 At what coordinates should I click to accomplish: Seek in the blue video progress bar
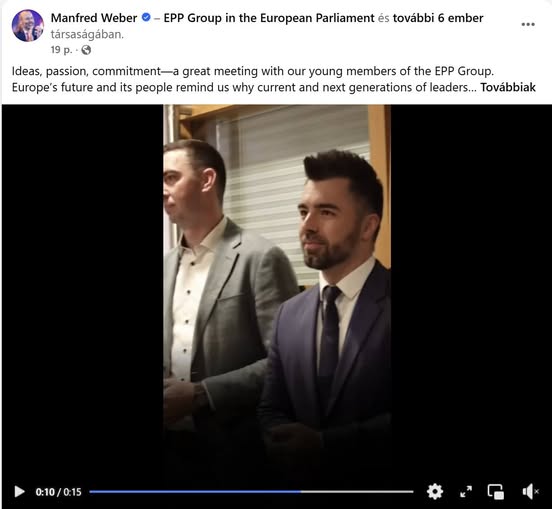point(195,491)
